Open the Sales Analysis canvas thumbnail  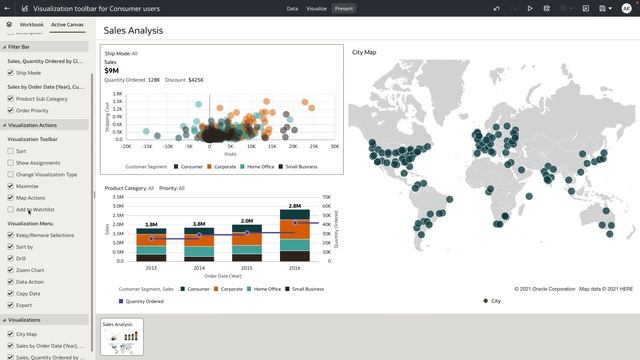pos(122,337)
